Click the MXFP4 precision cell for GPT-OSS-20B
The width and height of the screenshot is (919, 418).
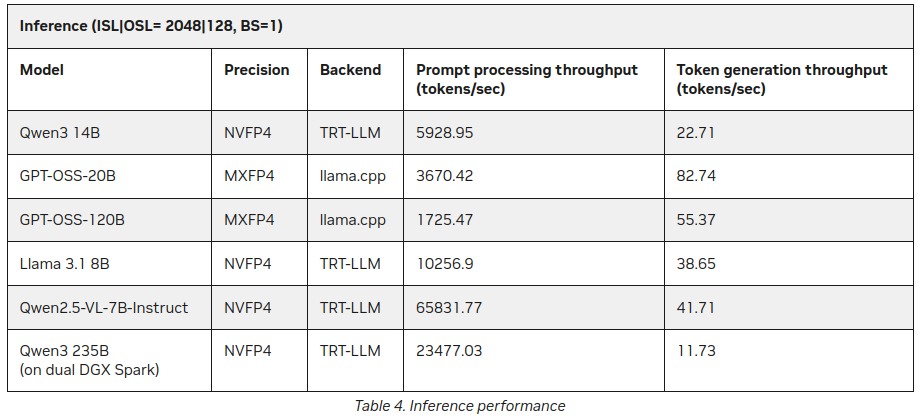coord(249,176)
